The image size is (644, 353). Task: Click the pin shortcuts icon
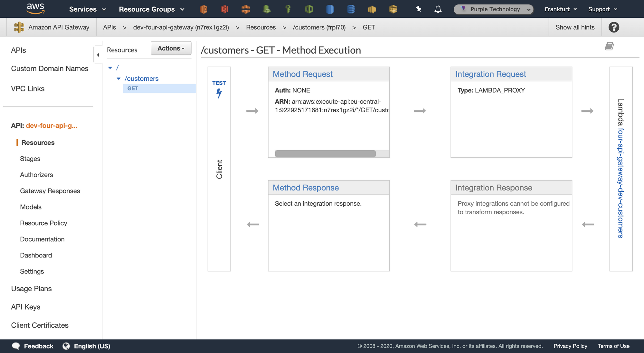pos(418,9)
